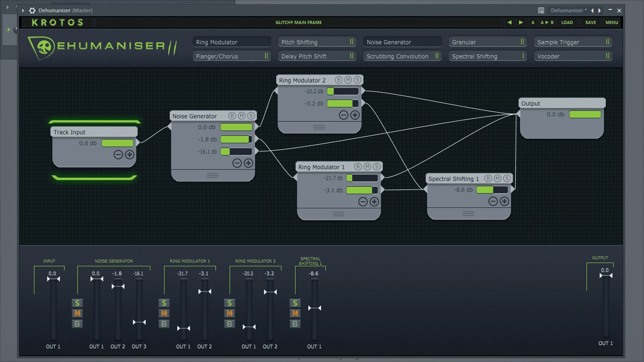The image size is (644, 362).
Task: Expand Noise Generator node drawer handle
Action: 213,175
